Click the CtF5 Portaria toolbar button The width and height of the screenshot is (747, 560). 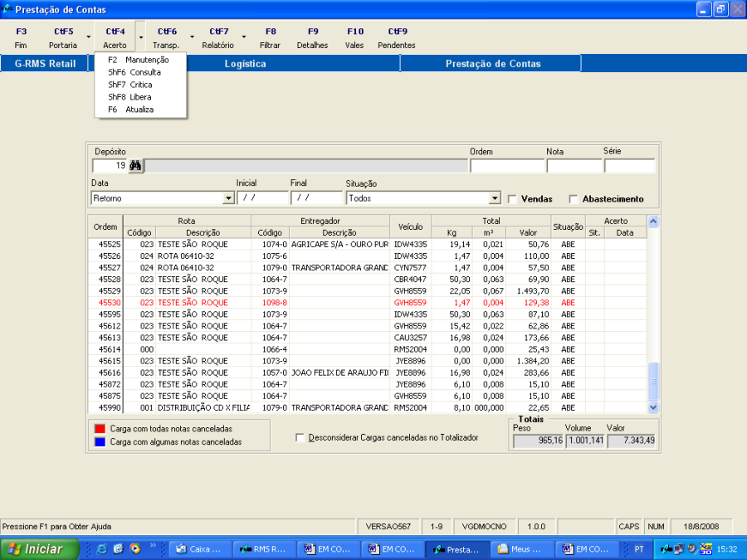click(x=63, y=38)
